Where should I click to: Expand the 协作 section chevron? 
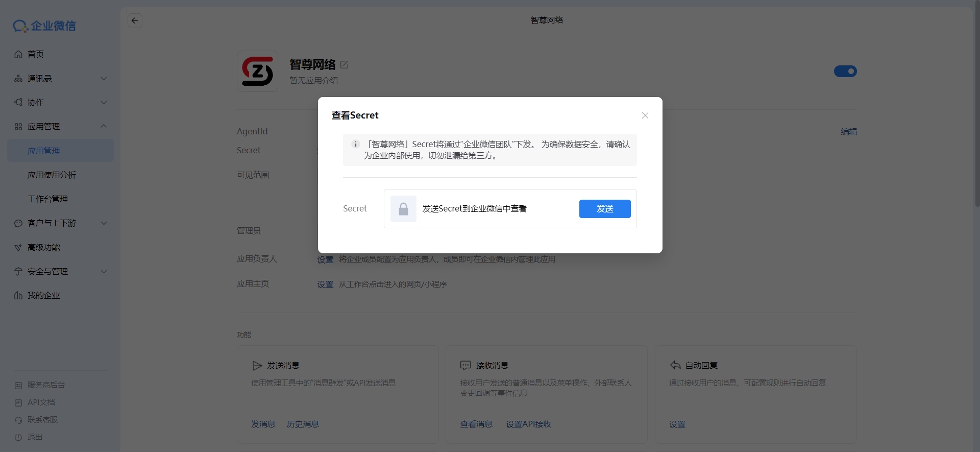pos(104,103)
